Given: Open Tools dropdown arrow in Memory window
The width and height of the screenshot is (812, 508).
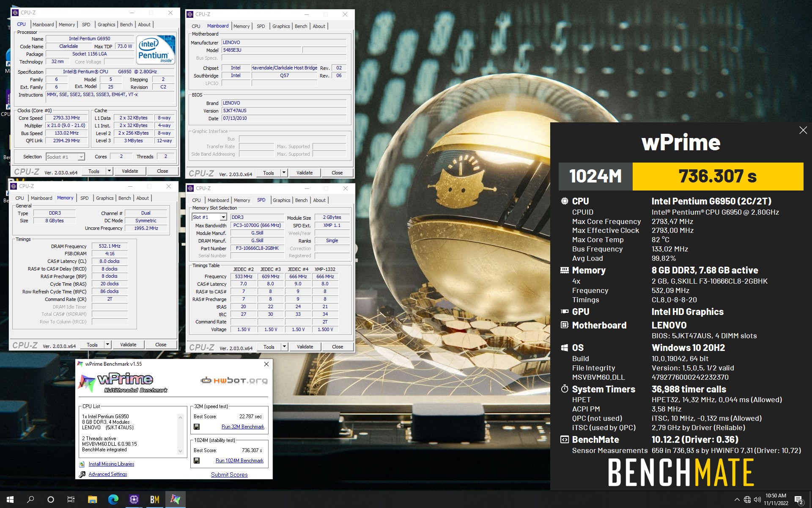Looking at the screenshot, I should click(107, 345).
